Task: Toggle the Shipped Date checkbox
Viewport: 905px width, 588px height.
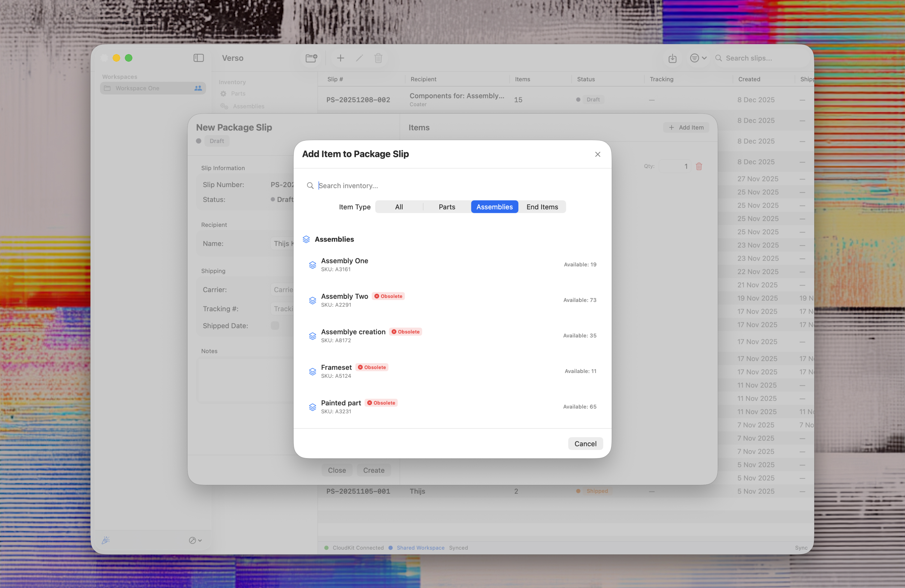Action: coord(275,325)
